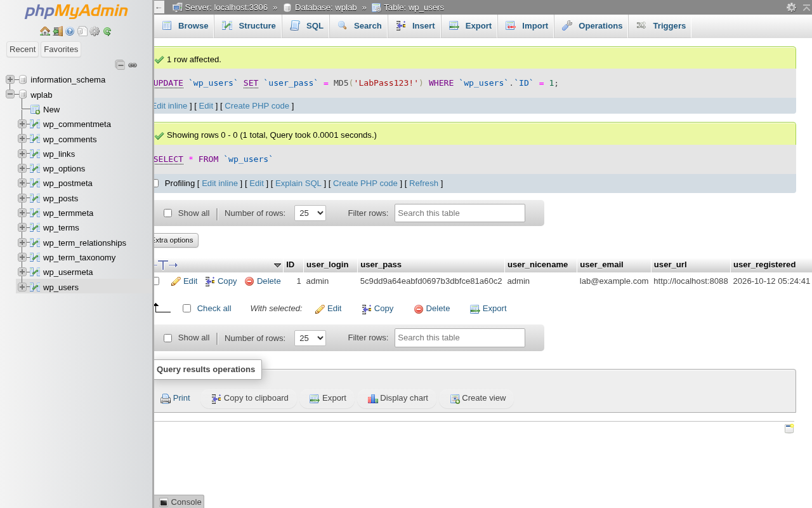Screen dimensions: 812x508
Task: Sort by the user_login column header
Action: tap(327, 265)
